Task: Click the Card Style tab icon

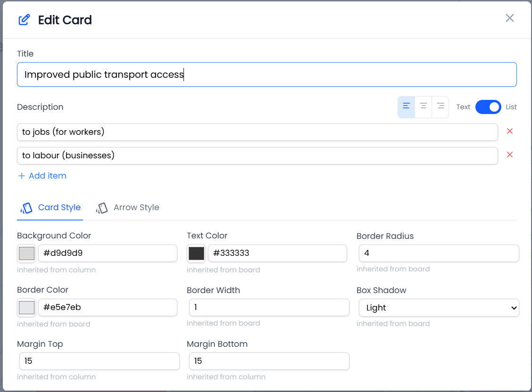Action: click(26, 208)
